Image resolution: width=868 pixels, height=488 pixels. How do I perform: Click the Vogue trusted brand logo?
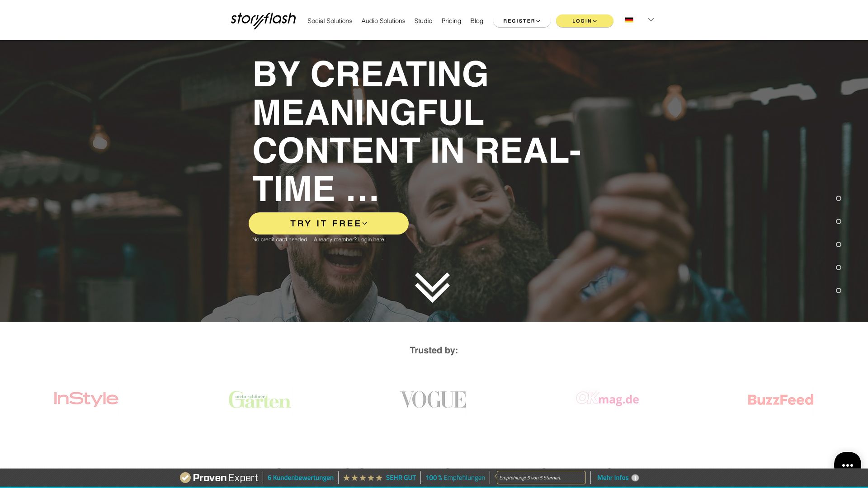(x=434, y=399)
